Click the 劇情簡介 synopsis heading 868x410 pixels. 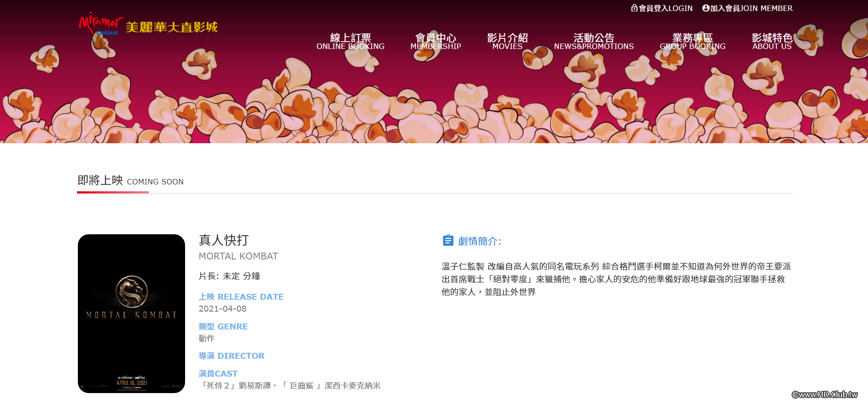480,241
